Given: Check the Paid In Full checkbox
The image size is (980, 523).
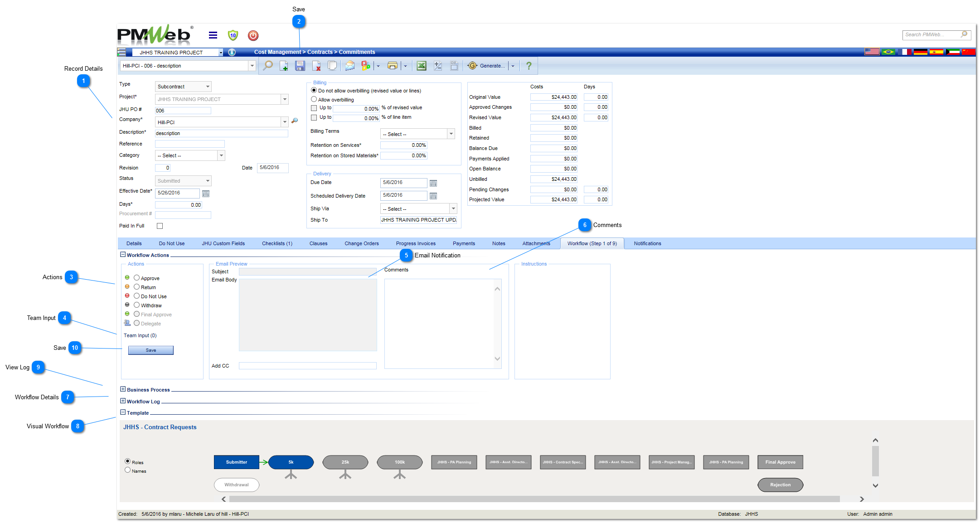Looking at the screenshot, I should tap(160, 226).
